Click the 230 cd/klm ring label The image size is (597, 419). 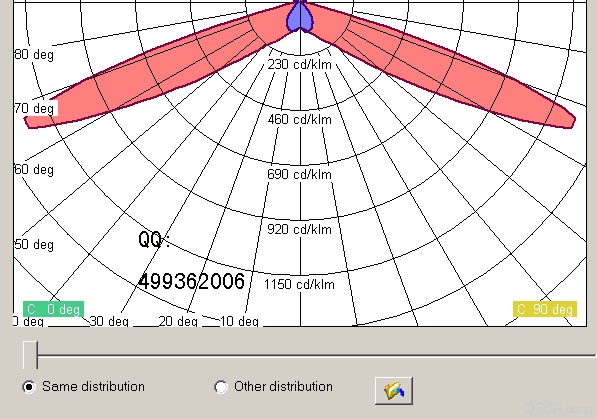(x=300, y=64)
